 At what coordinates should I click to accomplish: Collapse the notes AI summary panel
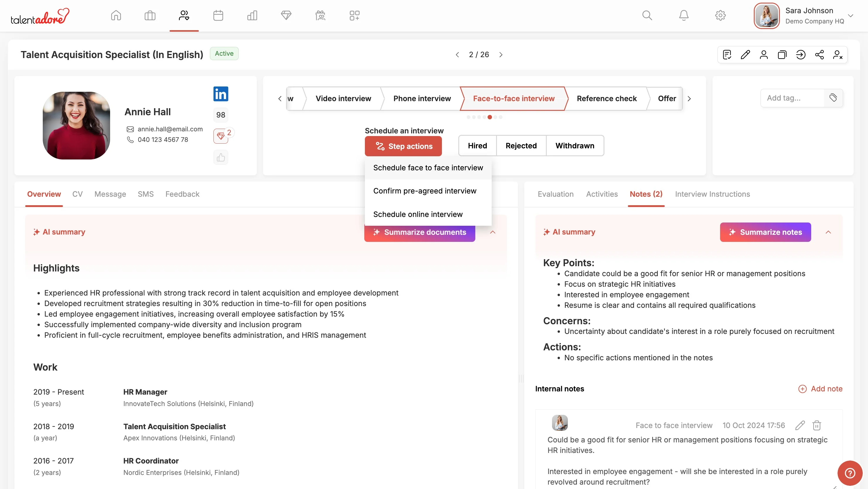(828, 232)
